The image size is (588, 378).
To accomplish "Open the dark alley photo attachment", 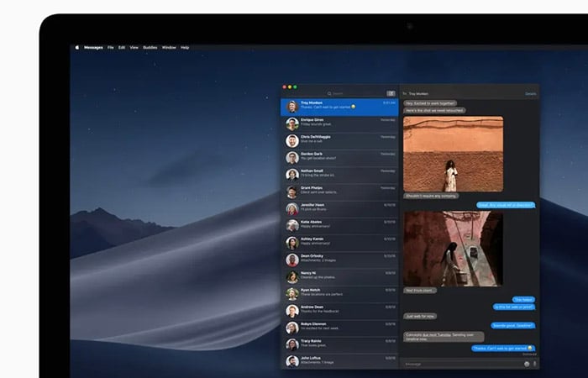I will [x=454, y=249].
